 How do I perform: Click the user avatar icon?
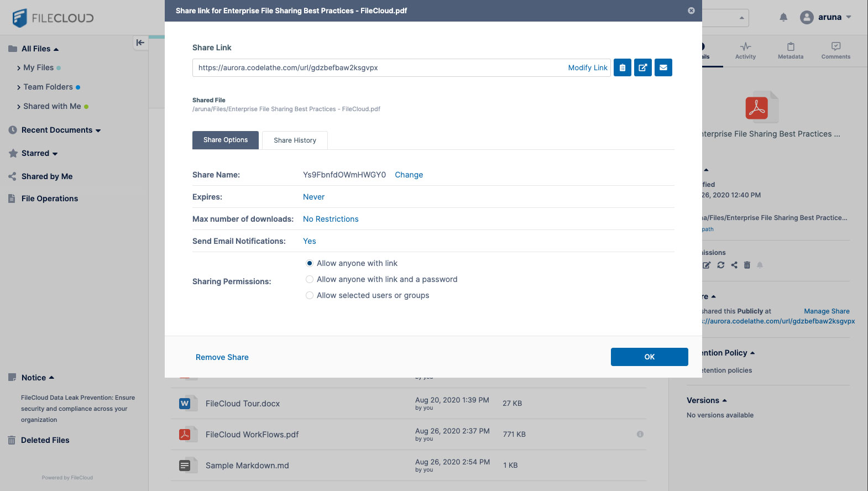click(807, 17)
